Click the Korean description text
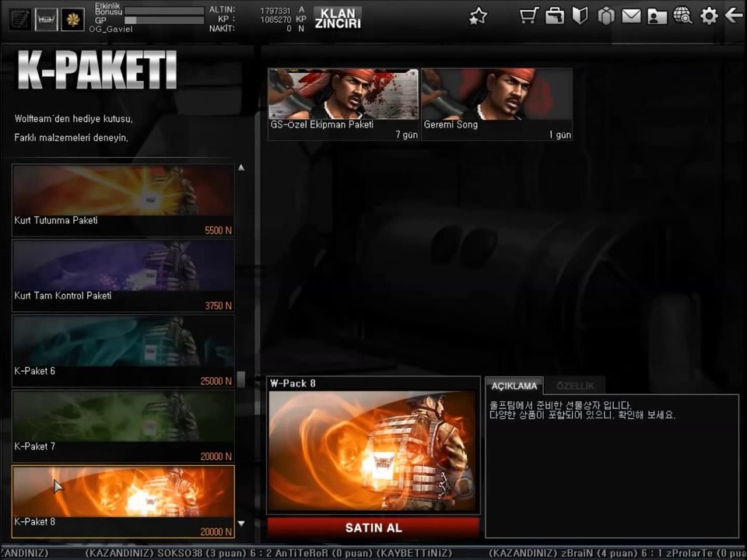747x560 pixels. (x=582, y=410)
